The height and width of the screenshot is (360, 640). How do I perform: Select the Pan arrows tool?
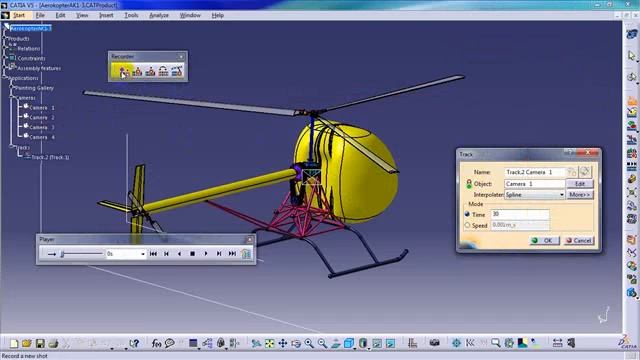[x=282, y=344]
